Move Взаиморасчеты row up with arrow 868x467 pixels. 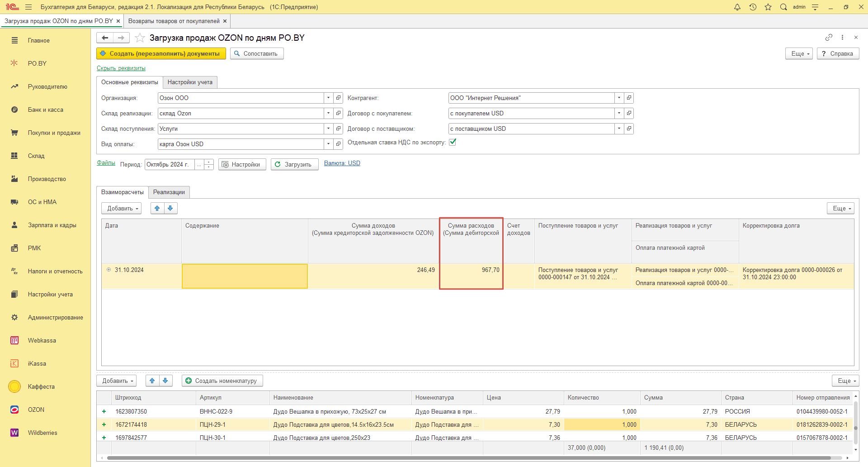pos(157,208)
